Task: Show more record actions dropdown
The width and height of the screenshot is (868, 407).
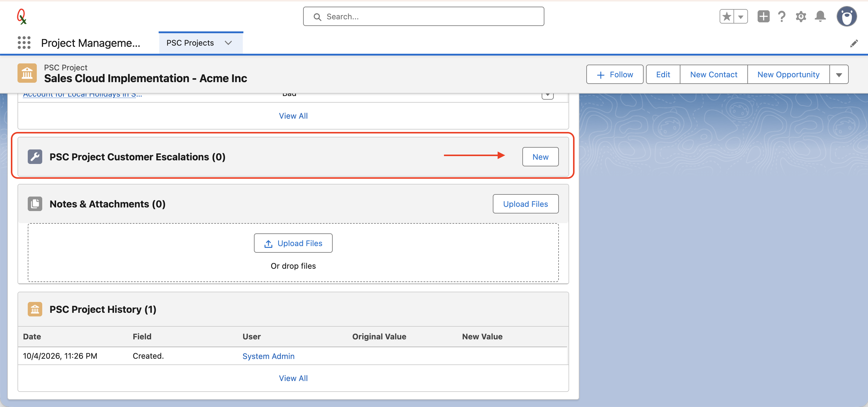Action: 839,75
